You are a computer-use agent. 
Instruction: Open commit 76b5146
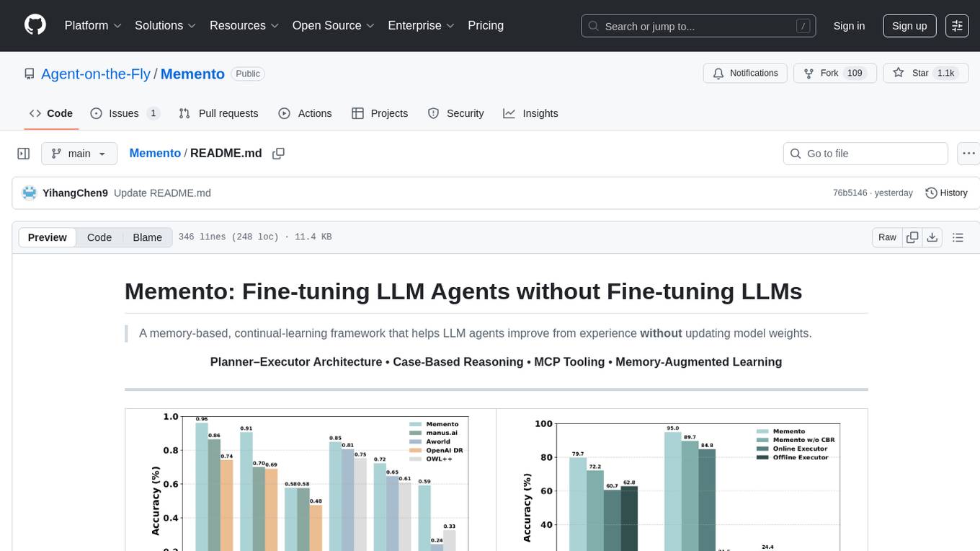(850, 193)
